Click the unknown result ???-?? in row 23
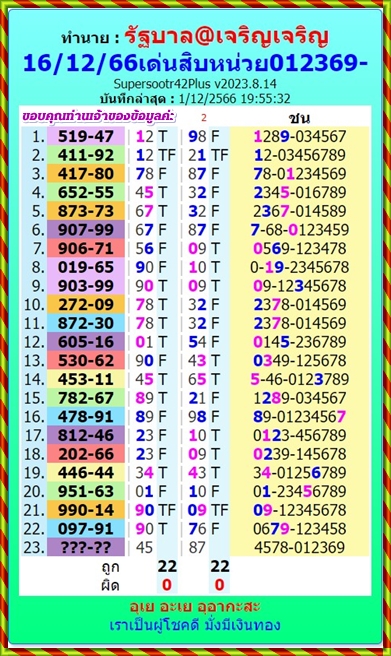 (86, 547)
